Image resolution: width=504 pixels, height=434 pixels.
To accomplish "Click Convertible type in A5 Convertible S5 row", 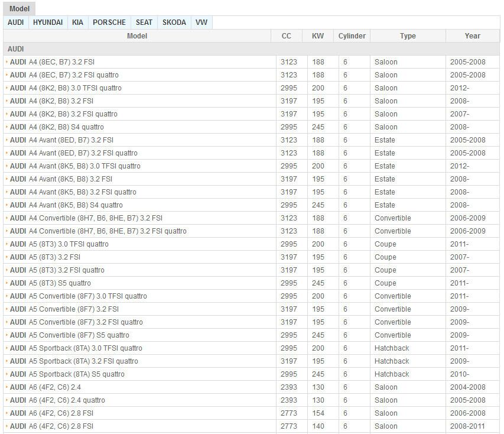I will click(x=393, y=335).
